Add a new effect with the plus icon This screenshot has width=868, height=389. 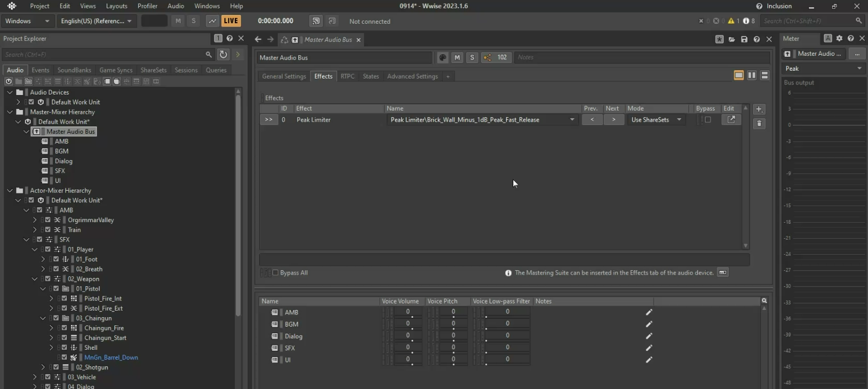pyautogui.click(x=759, y=109)
